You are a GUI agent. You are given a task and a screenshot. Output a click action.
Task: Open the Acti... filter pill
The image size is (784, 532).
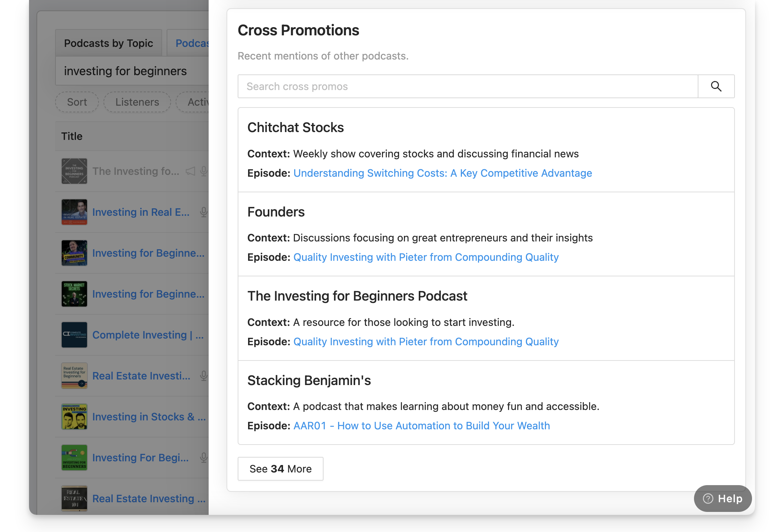click(x=192, y=102)
